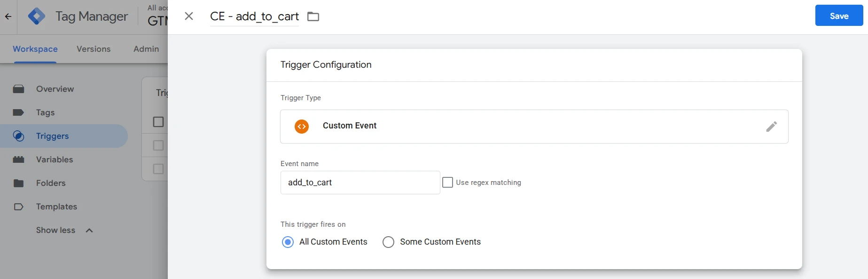
Task: Switch to the Versions tab
Action: (x=94, y=49)
